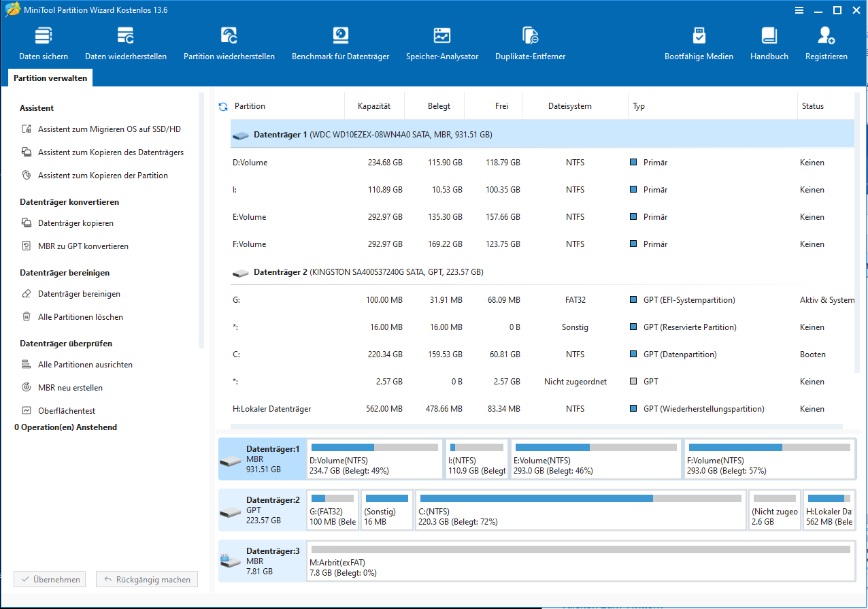Sort by the Kapazität column header
868x609 pixels.
tap(375, 106)
